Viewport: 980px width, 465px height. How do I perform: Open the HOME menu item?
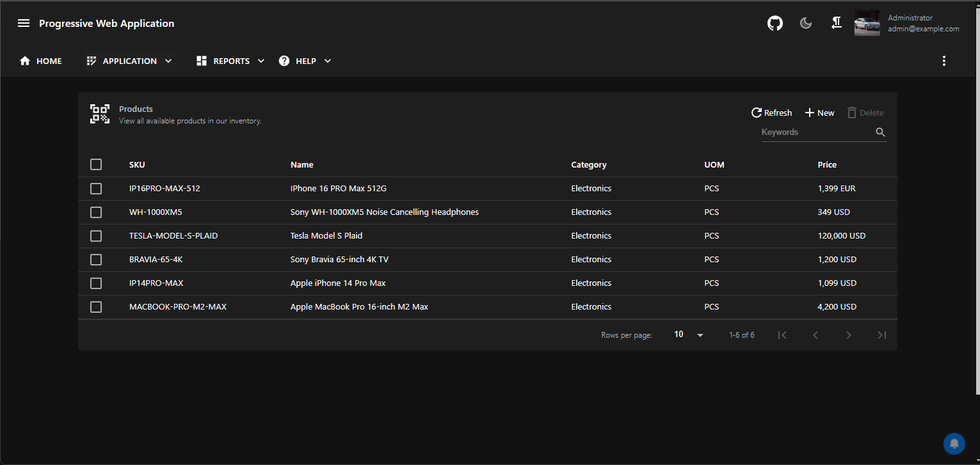tap(41, 61)
